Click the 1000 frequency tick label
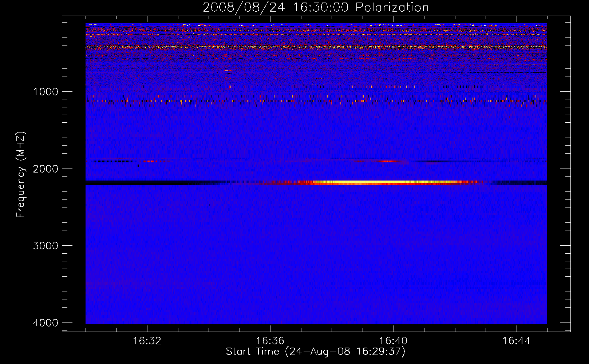This screenshot has height=364, width=589. [x=46, y=91]
